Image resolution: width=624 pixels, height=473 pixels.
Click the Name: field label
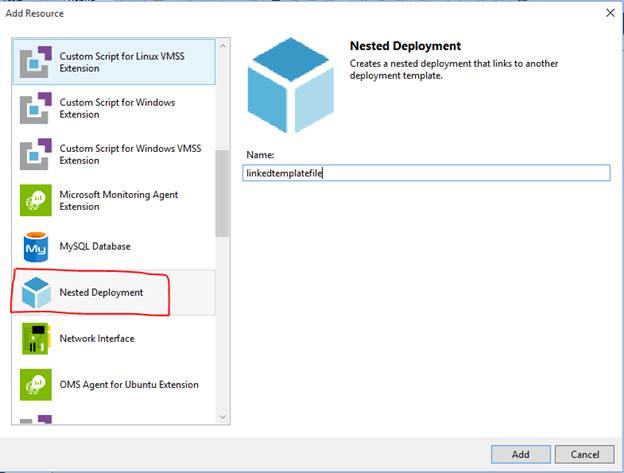pyautogui.click(x=260, y=155)
